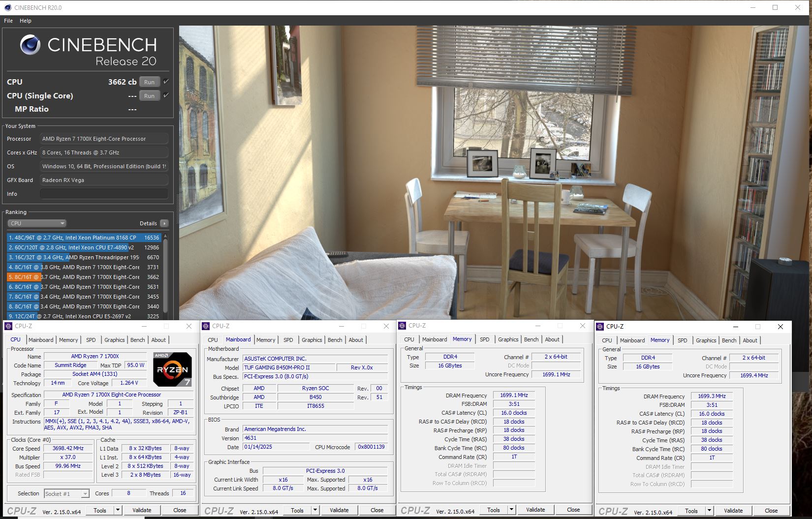Click the CPU-Z Mainboard window title icon
The height and width of the screenshot is (519, 812).
[206, 326]
